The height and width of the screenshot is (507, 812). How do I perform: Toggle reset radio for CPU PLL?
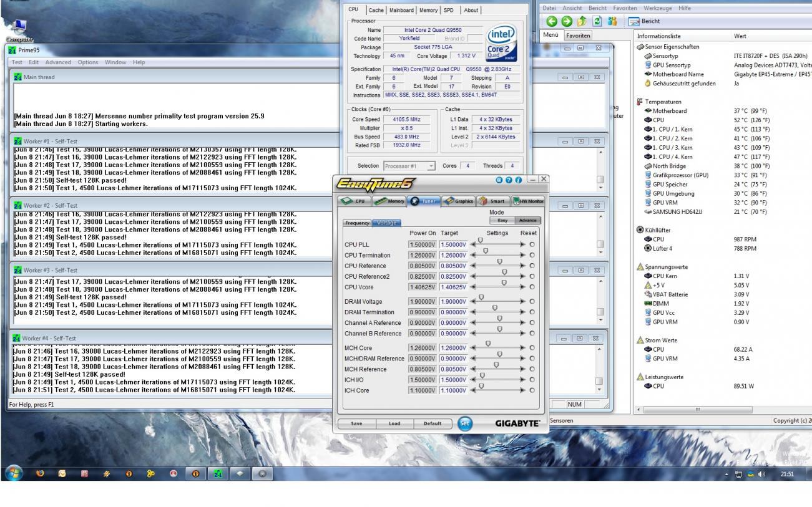point(532,245)
